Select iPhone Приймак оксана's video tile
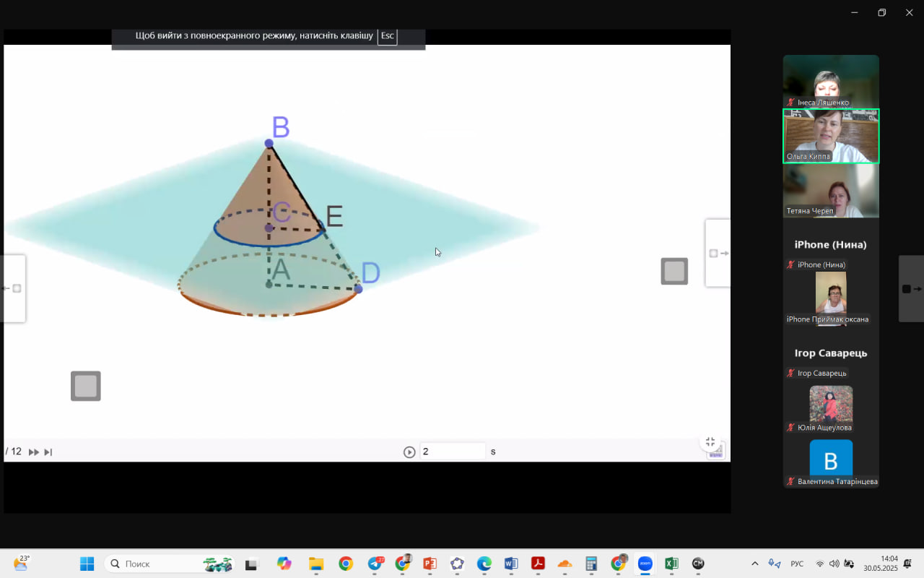 tap(831, 298)
